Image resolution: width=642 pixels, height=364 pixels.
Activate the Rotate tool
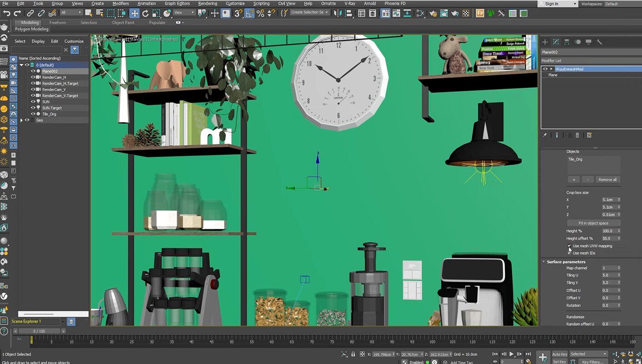[x=145, y=13]
